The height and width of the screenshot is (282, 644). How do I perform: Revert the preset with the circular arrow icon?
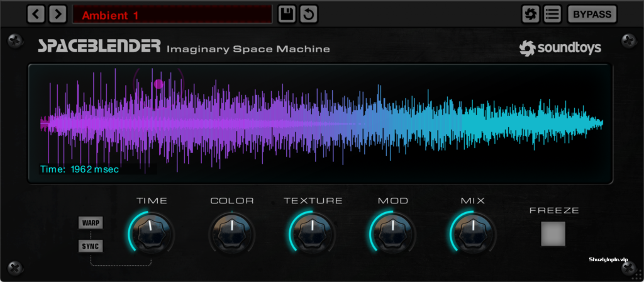(308, 15)
